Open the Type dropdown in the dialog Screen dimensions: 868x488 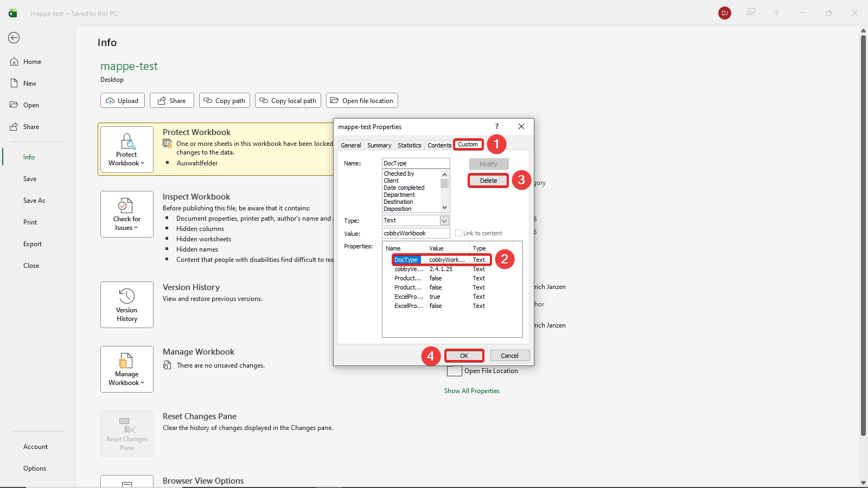point(444,220)
